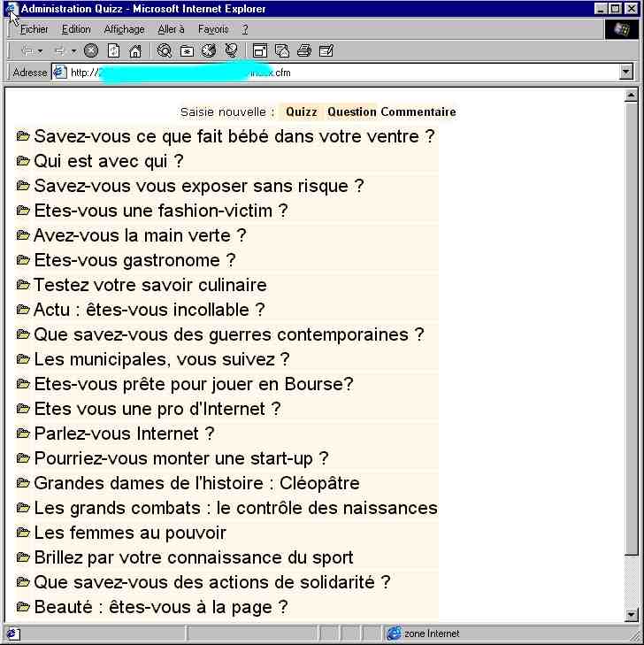Open quiz 'Etes vous une pro d'Internet ?'
This screenshot has width=644, height=645.
tap(157, 409)
